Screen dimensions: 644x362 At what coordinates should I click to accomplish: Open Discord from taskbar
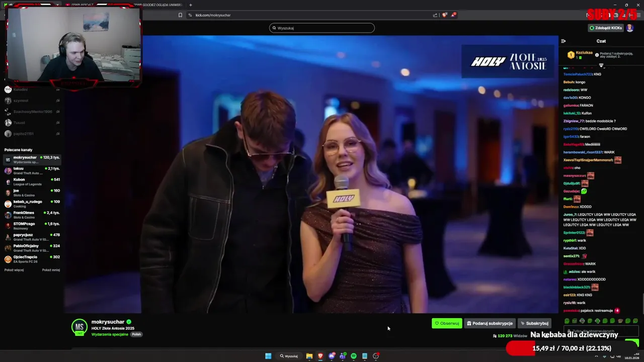point(332,356)
